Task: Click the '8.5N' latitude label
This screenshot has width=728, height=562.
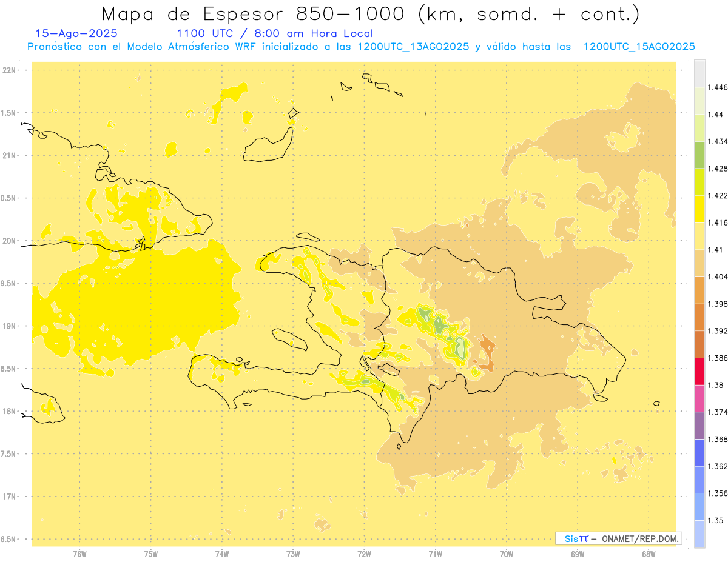Action: (x=8, y=369)
